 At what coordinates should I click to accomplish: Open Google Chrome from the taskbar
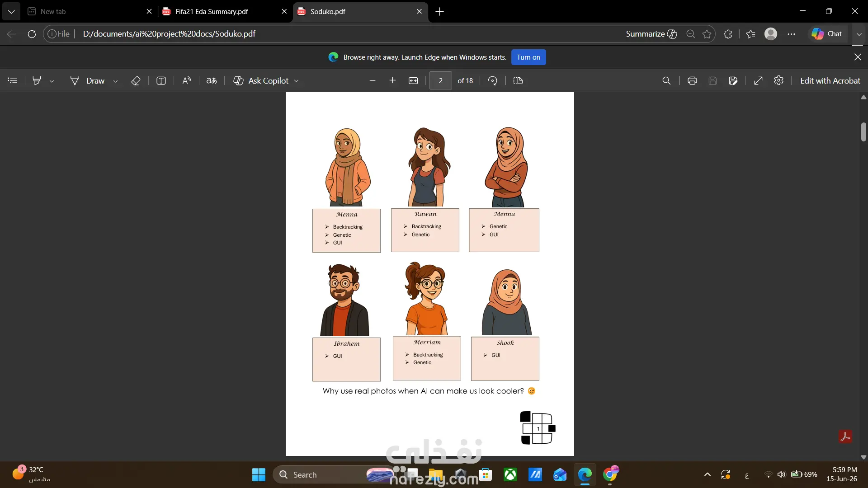(x=610, y=475)
